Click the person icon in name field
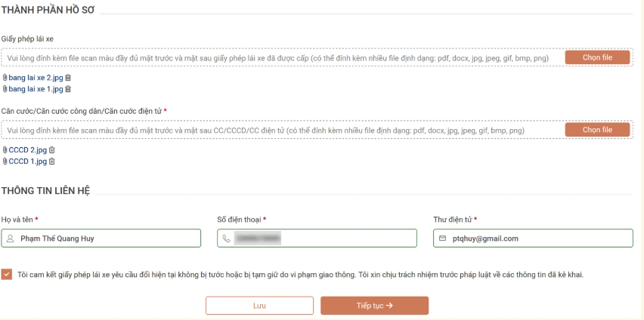 10,238
